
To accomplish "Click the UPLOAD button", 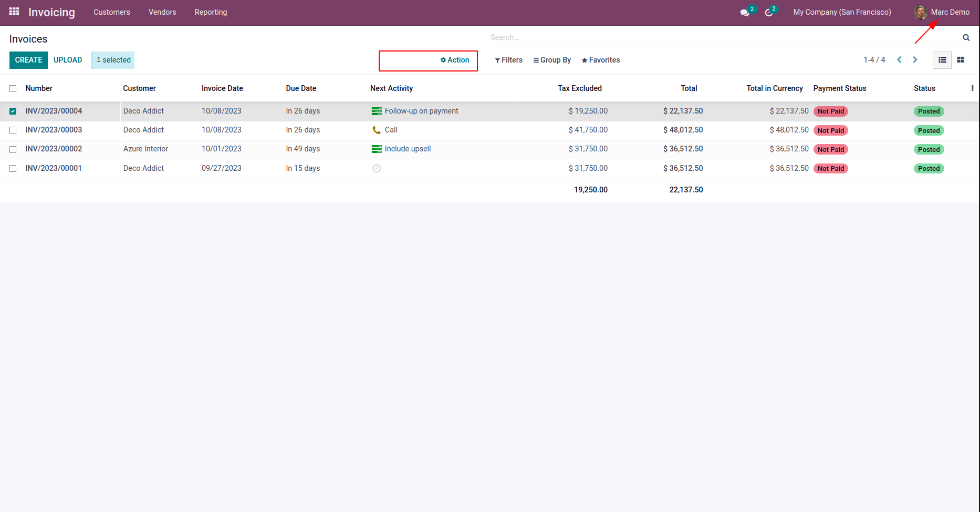I will [x=68, y=60].
